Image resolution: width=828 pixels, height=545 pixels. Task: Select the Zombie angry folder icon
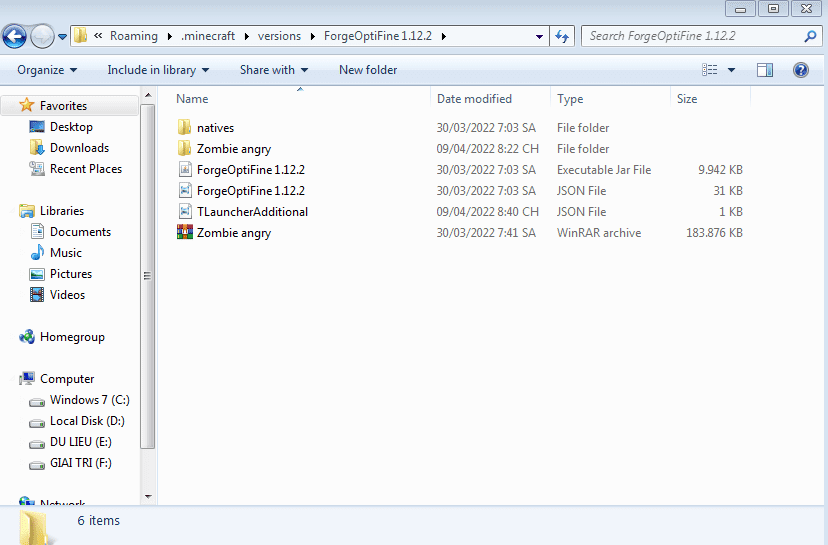click(184, 148)
